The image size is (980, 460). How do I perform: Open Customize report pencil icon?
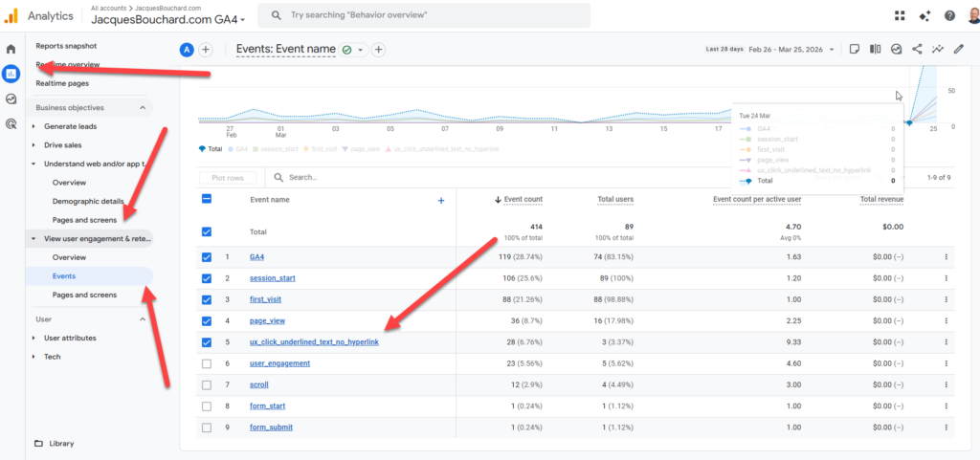(959, 50)
